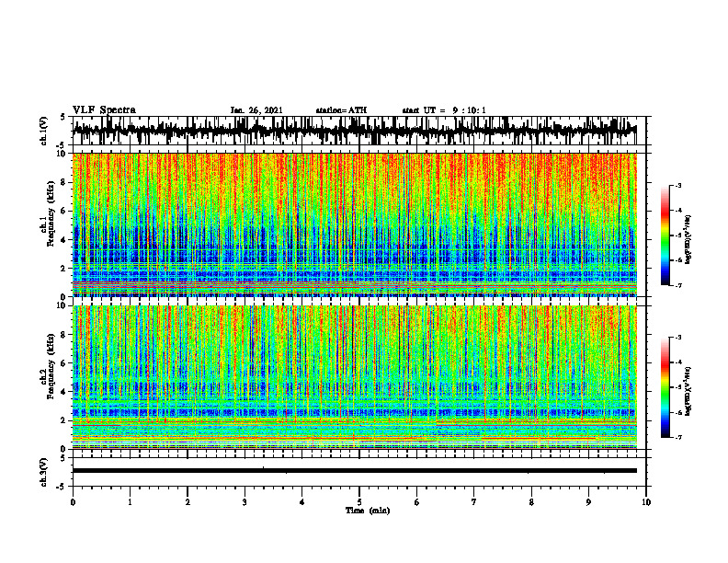Screen dimensions: 728x563
Task: Click time axis tick label "4"
Action: point(301,502)
